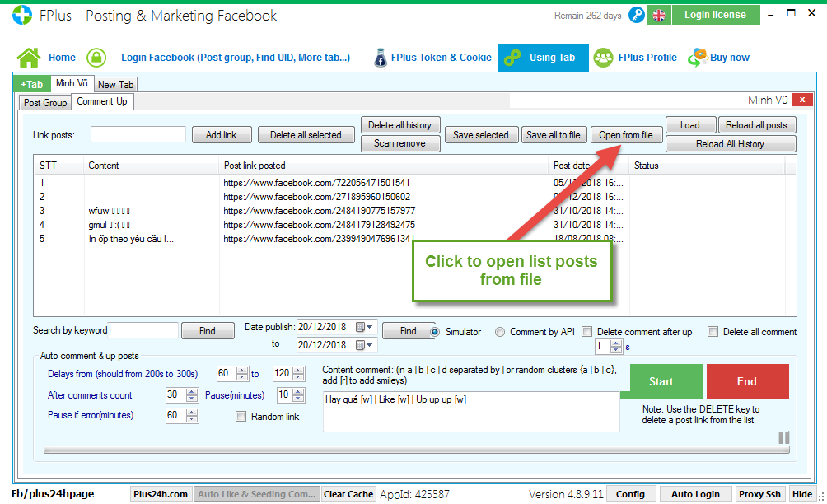The image size is (827, 504).
Task: Open the flask icon for FPlus Token & Cookie
Action: click(x=381, y=58)
